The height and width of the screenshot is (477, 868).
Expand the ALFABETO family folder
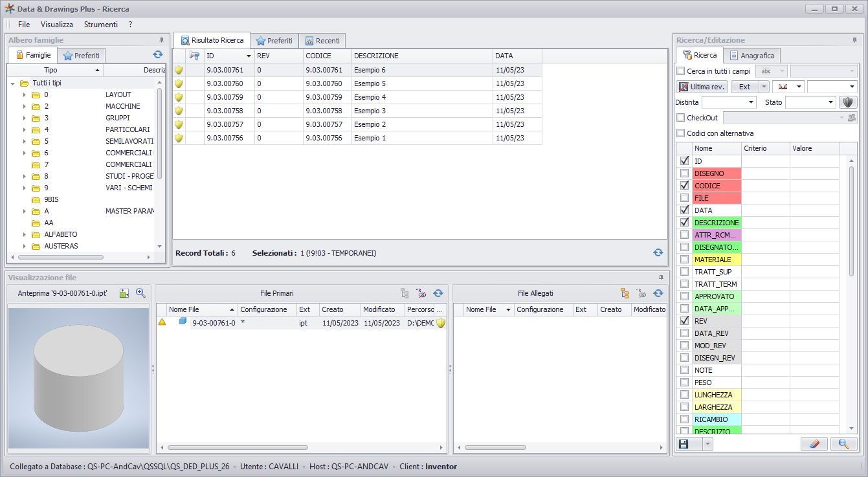pos(24,234)
